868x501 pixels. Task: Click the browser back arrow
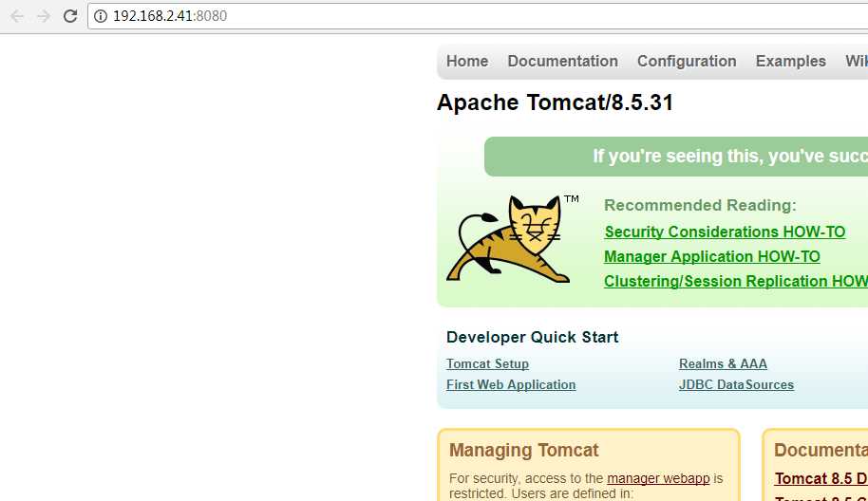(x=17, y=16)
